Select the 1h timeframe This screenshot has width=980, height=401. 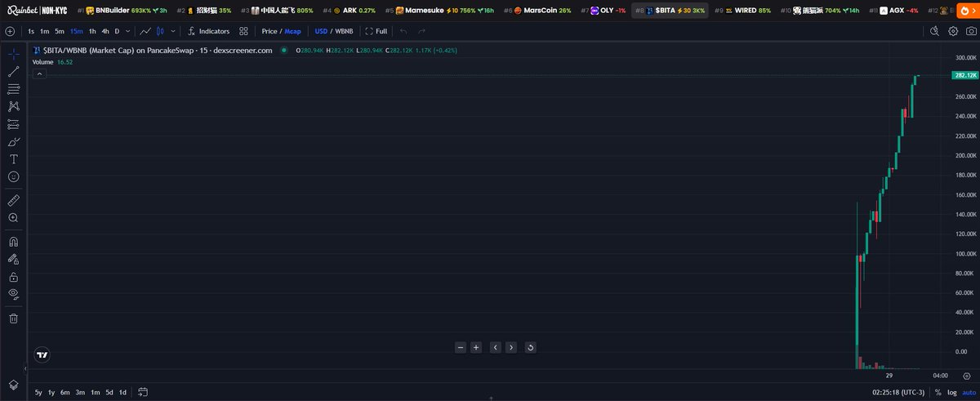92,31
